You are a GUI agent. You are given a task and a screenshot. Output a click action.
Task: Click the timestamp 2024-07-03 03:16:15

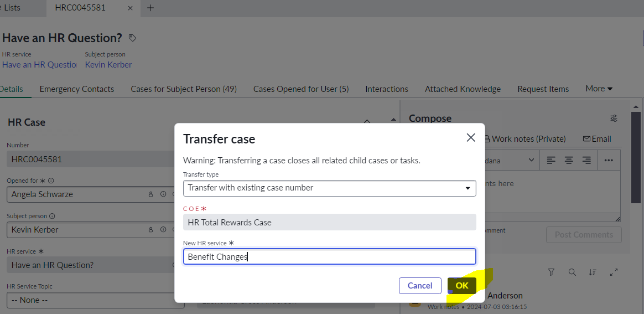(497, 307)
